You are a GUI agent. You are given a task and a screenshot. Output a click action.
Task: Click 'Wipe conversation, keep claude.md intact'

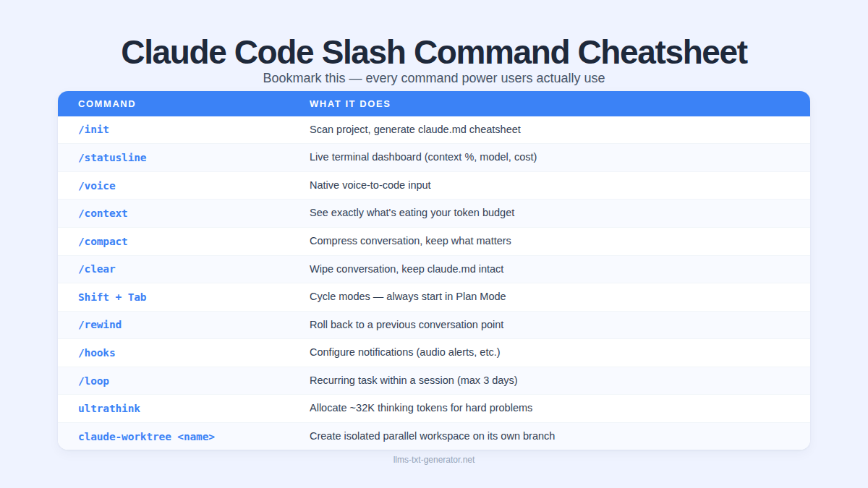point(407,269)
